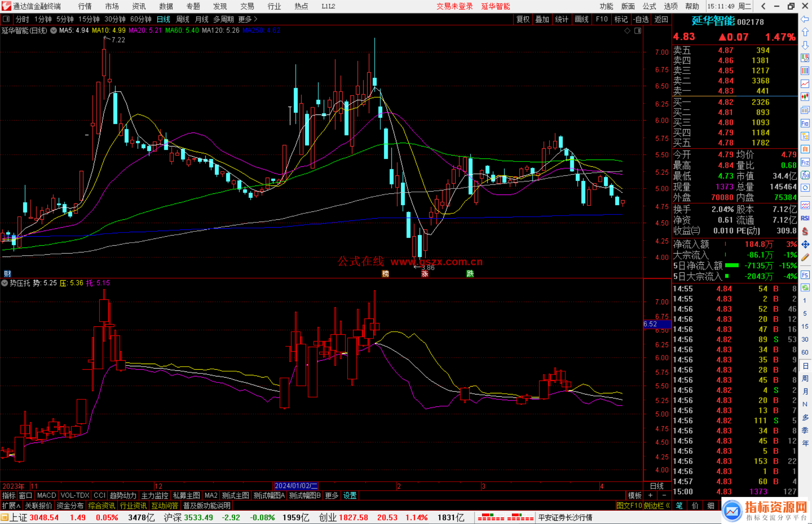Switch to the 60分钟 period tab
The image size is (812, 524).
[141, 19]
